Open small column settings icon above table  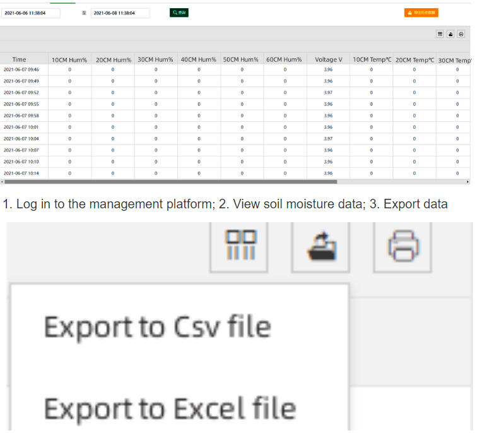coord(440,34)
